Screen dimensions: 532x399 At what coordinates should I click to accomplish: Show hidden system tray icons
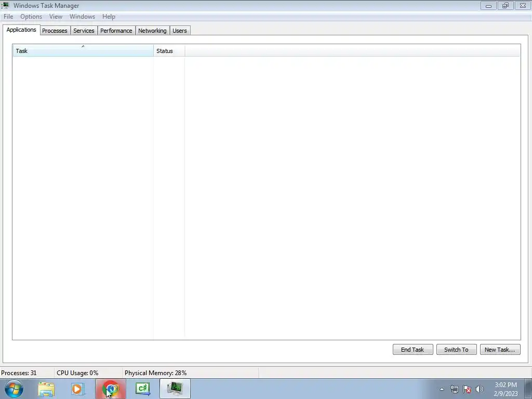point(442,389)
